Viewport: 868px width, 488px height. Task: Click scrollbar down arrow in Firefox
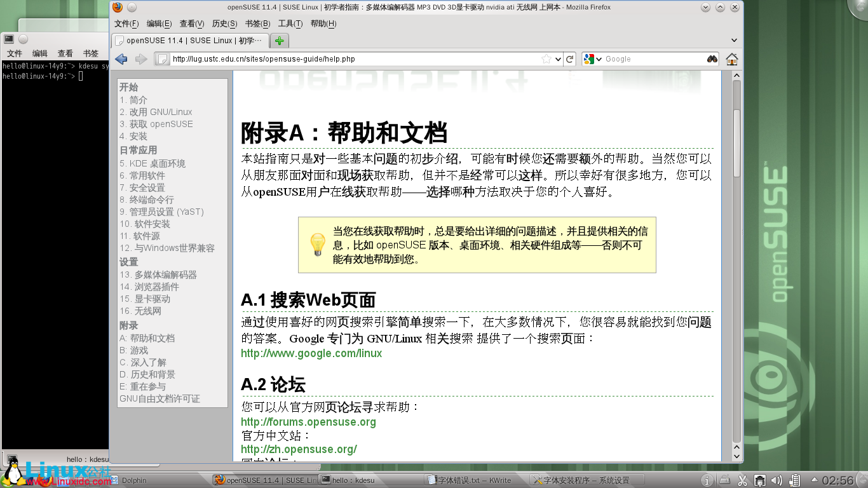point(736,456)
